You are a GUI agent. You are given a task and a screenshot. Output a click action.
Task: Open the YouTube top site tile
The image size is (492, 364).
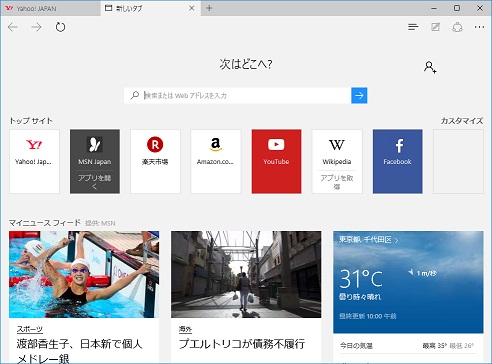[276, 161]
